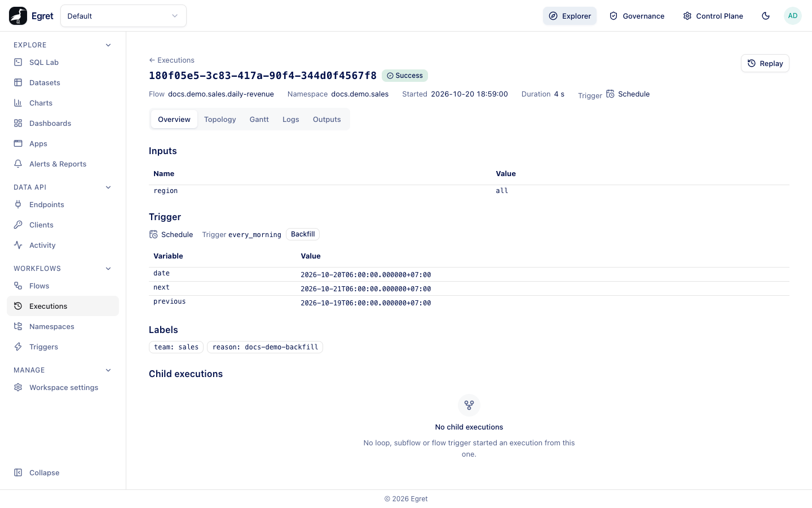Go to Data API Endpoints
The width and height of the screenshot is (812, 508).
tap(63, 204)
